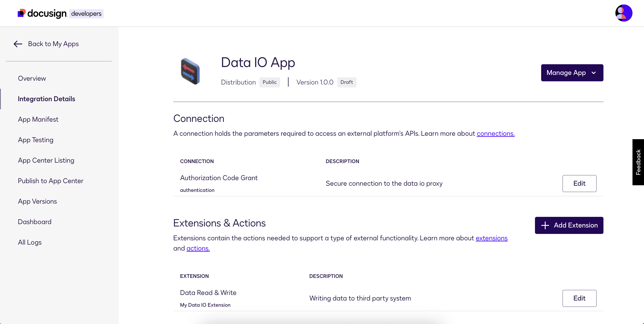Open Publish to App Center
Screen dimensions: 644x324
coord(51,181)
